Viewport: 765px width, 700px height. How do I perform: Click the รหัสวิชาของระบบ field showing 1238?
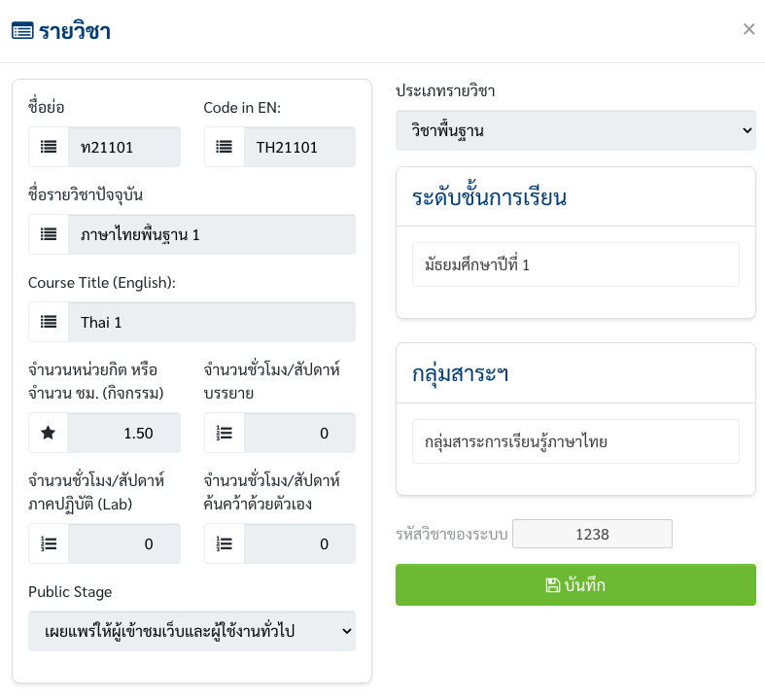592,534
